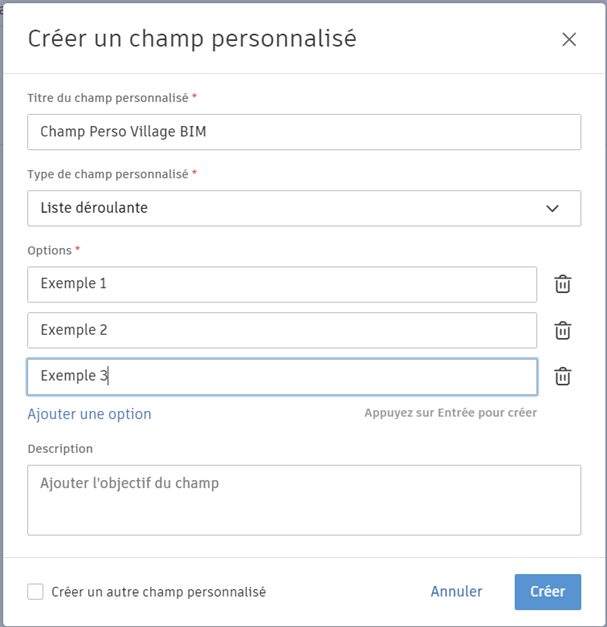The width and height of the screenshot is (607, 627).
Task: Remove the Exemple 3 option with trash icon
Action: (x=563, y=376)
